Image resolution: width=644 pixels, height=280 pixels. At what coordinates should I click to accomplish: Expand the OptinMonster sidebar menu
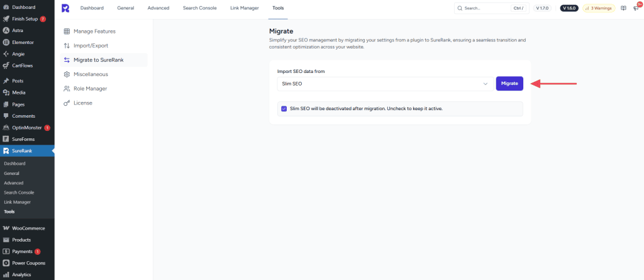tap(26, 128)
